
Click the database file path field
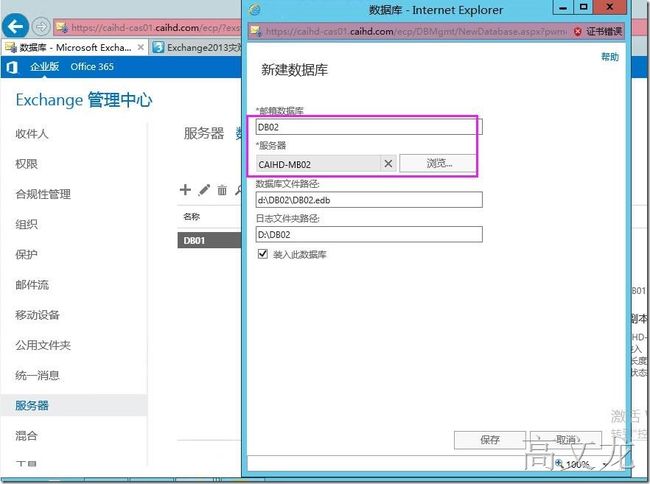pyautogui.click(x=369, y=200)
